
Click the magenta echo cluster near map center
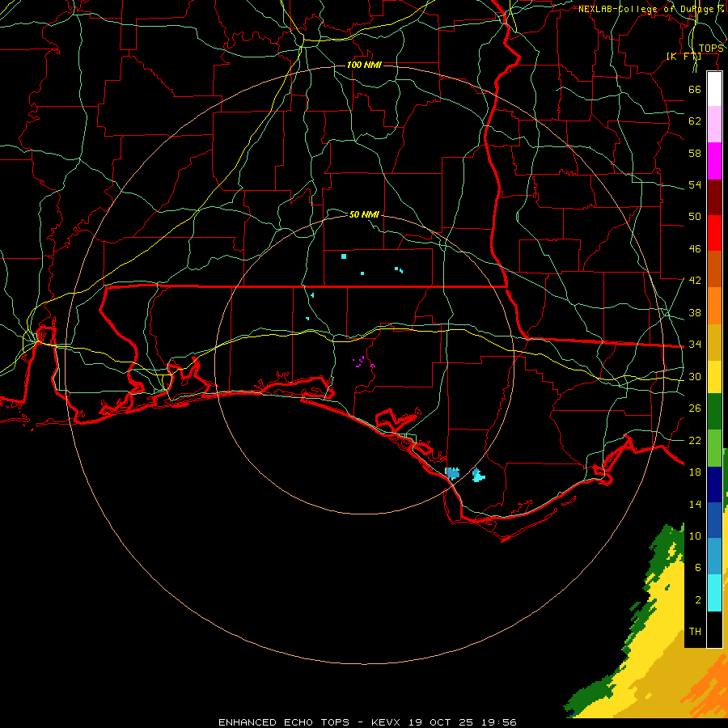[363, 362]
